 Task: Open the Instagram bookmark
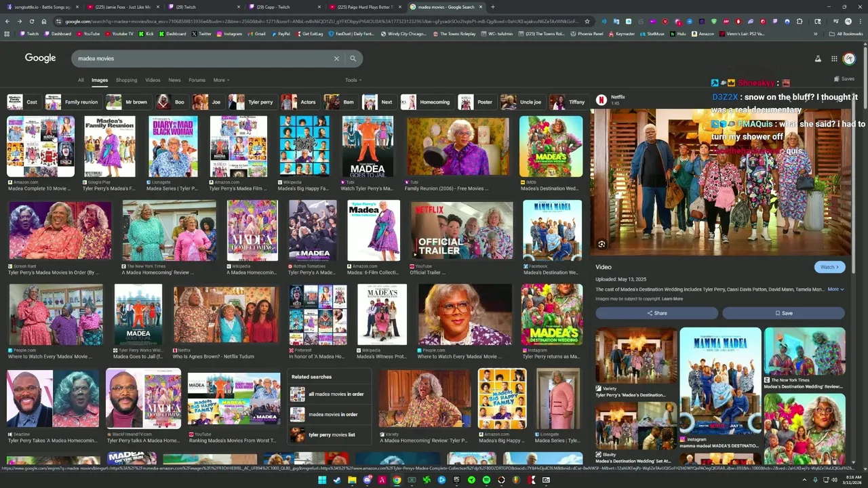[x=229, y=33]
